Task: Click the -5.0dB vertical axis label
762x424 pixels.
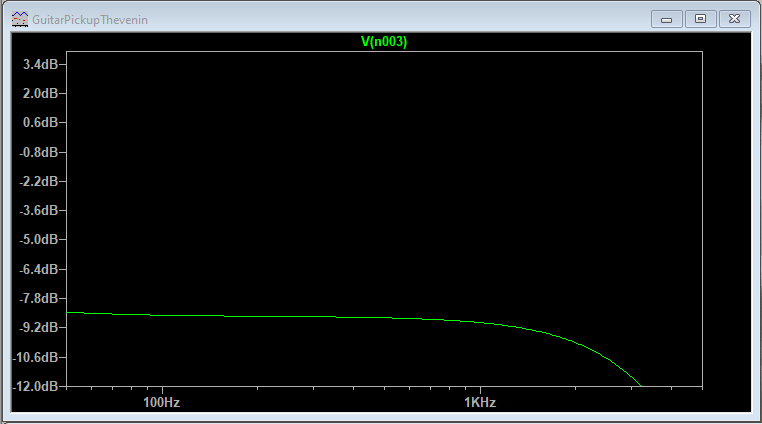Action: tap(39, 240)
